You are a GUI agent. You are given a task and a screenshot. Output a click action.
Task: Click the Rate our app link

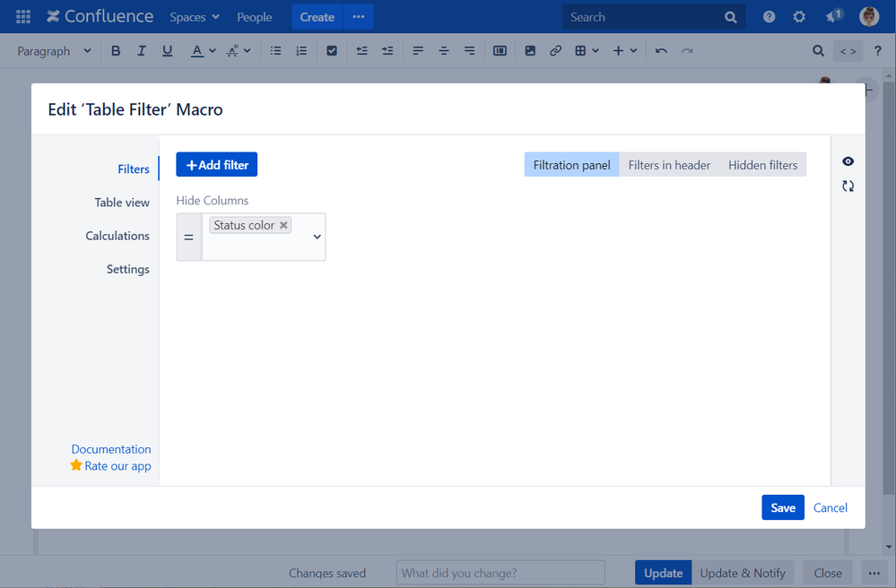117,466
